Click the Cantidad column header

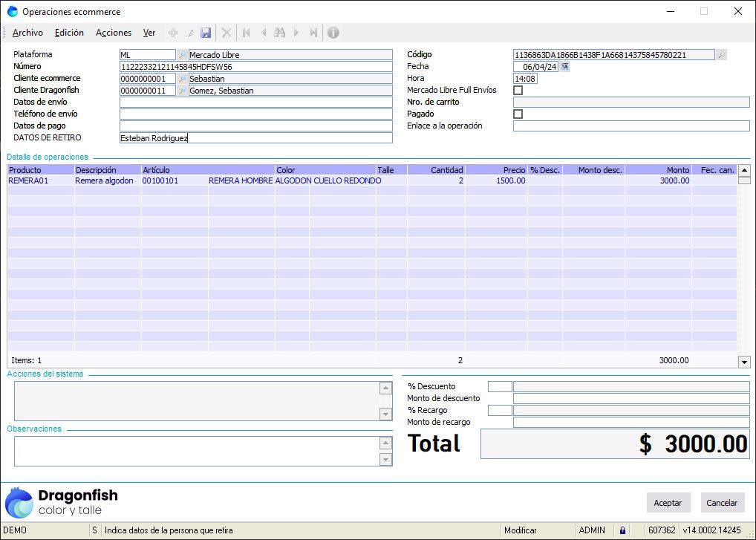point(437,169)
